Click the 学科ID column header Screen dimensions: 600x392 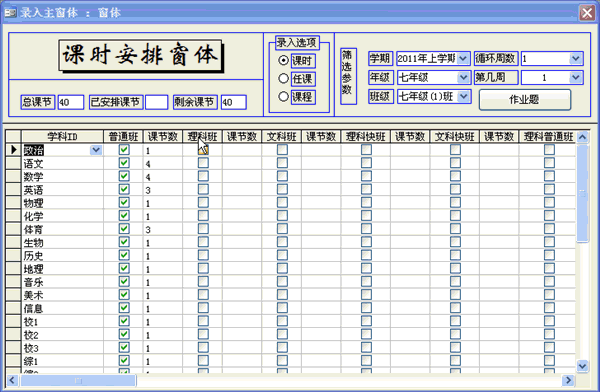(x=62, y=137)
